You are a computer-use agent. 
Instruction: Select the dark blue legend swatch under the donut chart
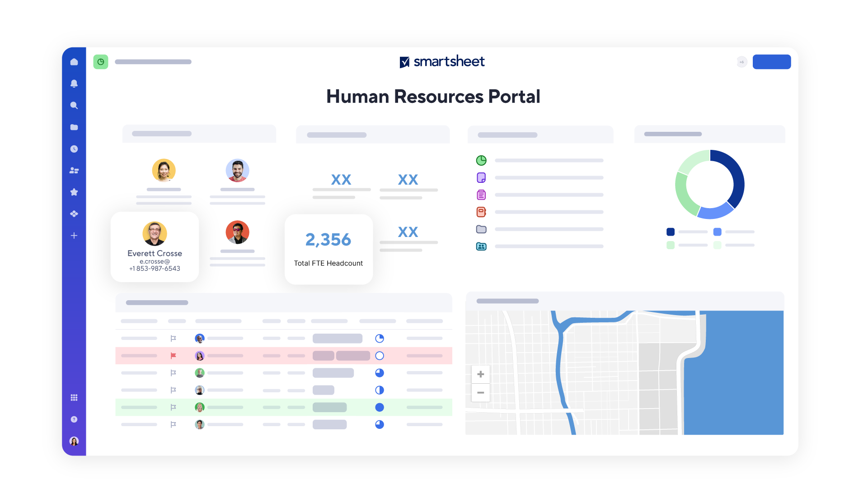[670, 232]
